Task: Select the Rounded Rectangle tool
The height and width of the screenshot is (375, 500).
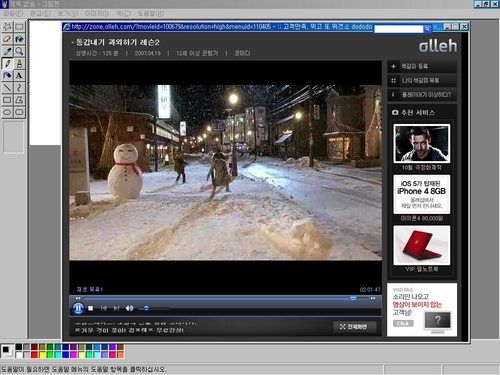Action: tap(19, 112)
